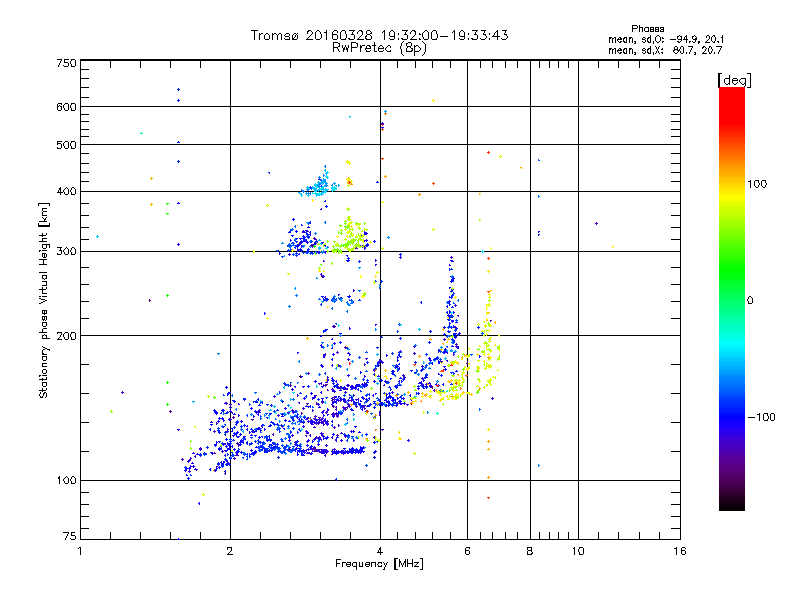This screenshot has width=800, height=600.
Task: Click the y-axis '600' tick label
Action: click(x=66, y=107)
